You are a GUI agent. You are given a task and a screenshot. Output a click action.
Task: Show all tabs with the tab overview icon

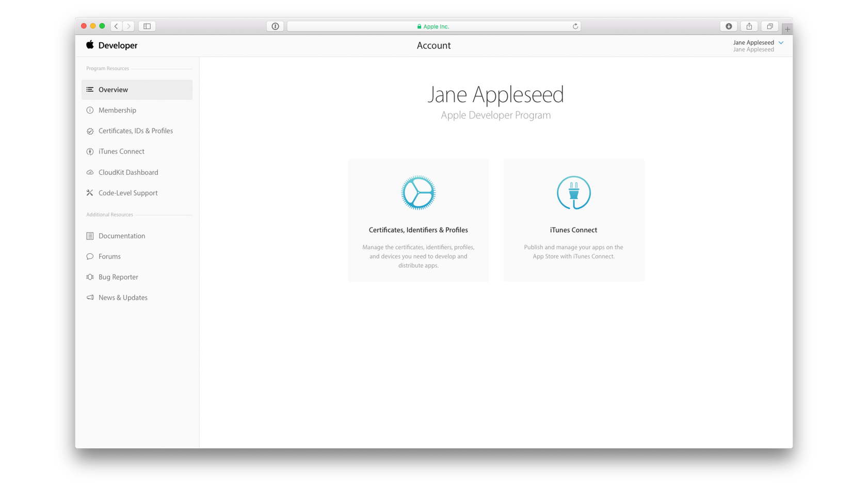tap(769, 26)
